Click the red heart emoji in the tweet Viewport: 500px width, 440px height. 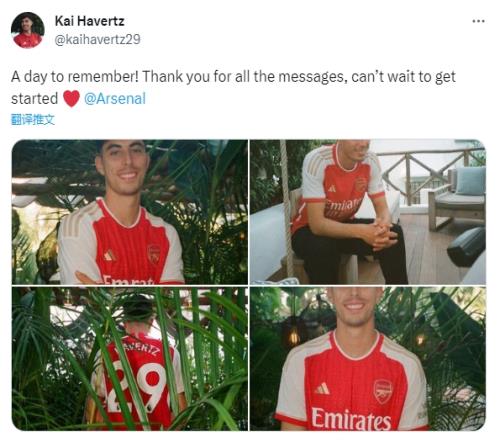(x=71, y=99)
